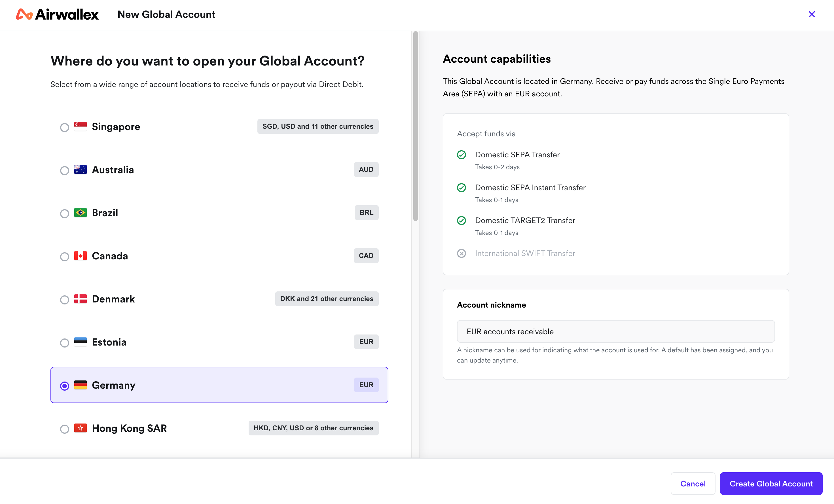Click the Airwallex logo
This screenshot has width=834, height=504.
coord(57,14)
